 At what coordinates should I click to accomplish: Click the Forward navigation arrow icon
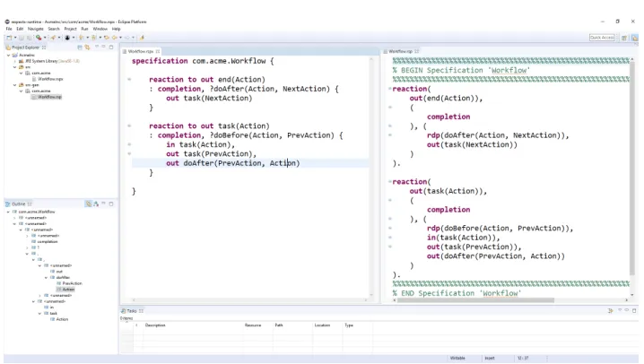(x=126, y=38)
